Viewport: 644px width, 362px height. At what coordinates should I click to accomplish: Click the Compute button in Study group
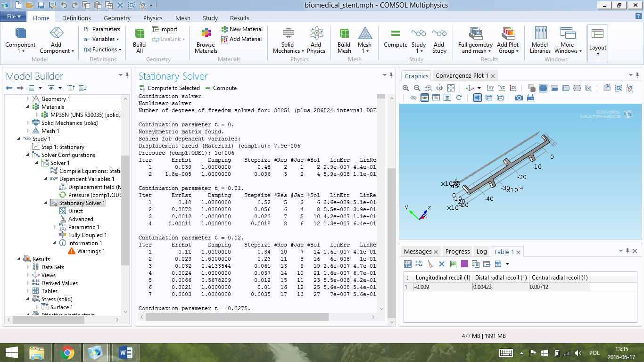[396, 38]
